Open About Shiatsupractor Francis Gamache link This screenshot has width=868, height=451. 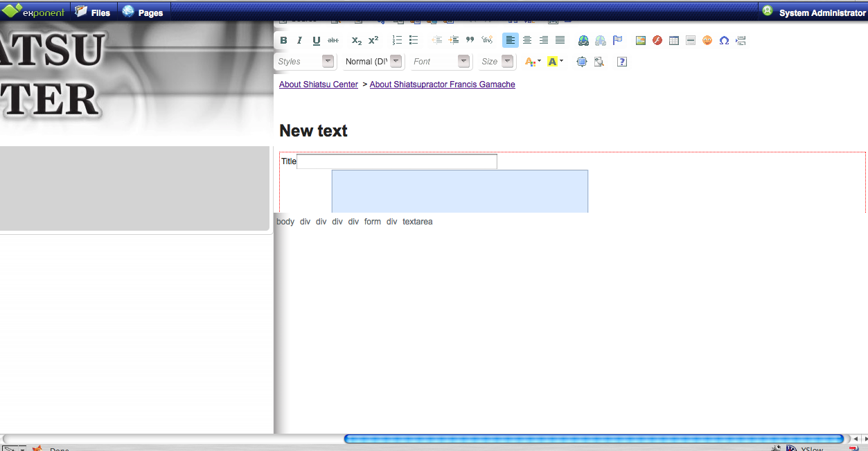pyautogui.click(x=442, y=85)
